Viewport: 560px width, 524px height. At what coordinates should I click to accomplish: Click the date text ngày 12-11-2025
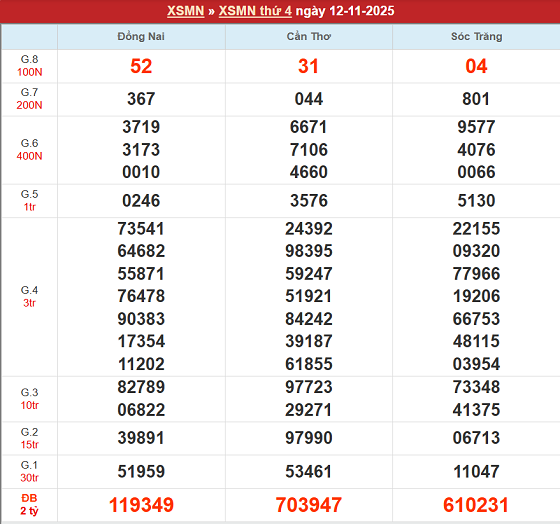point(345,11)
